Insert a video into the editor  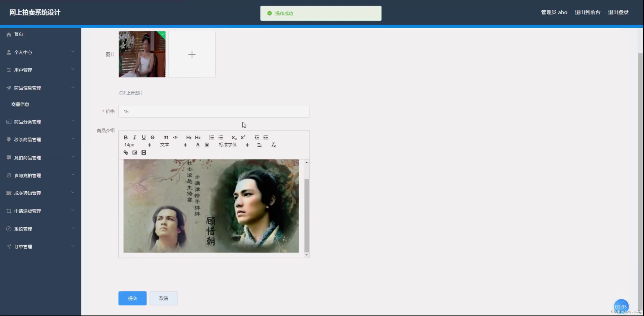[144, 153]
